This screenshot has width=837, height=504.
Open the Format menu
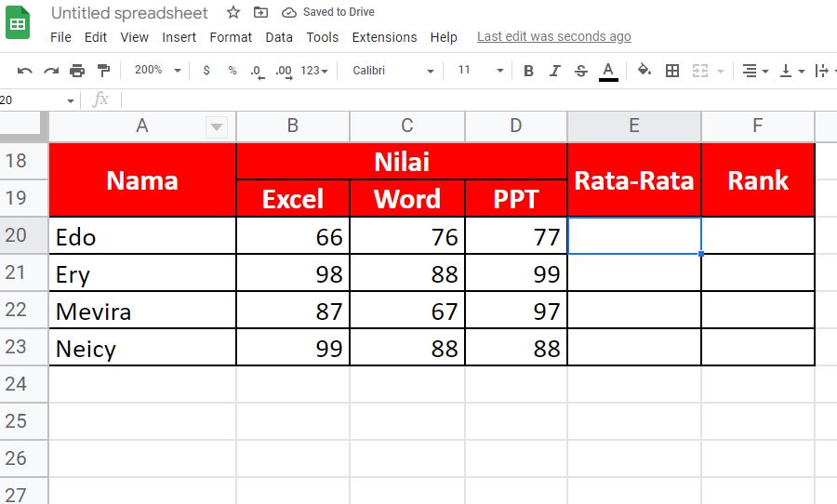pos(231,37)
